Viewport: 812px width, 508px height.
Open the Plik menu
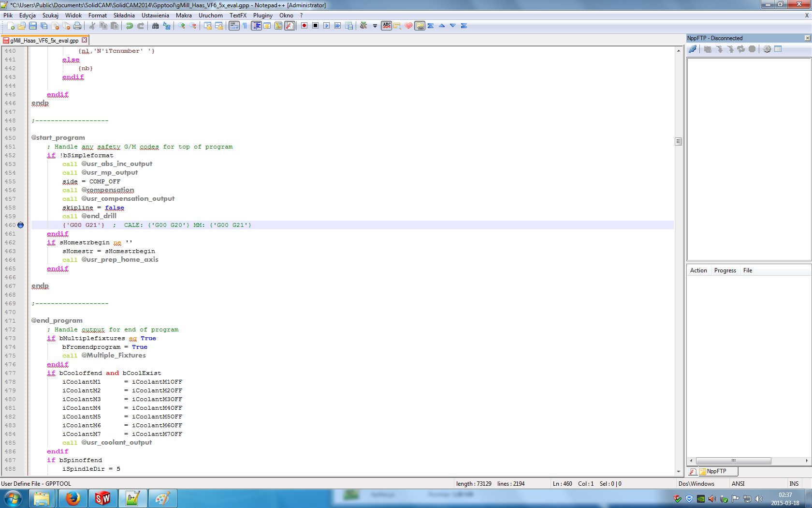coord(8,15)
